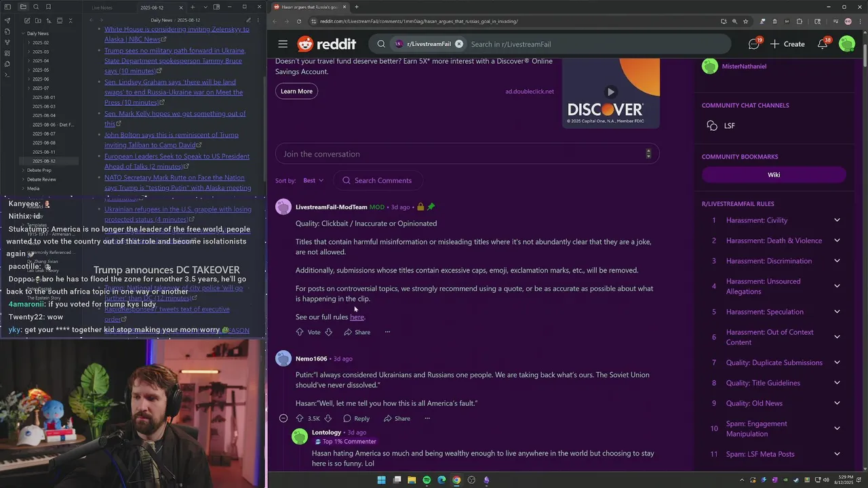Expand the 2025-07 folder
Image resolution: width=868 pixels, height=488 pixels.
pos(41,88)
